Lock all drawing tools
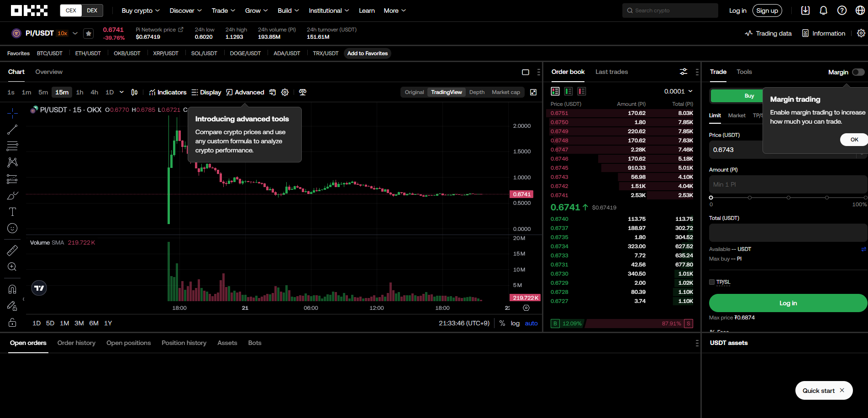The width and height of the screenshot is (868, 418). (12, 323)
